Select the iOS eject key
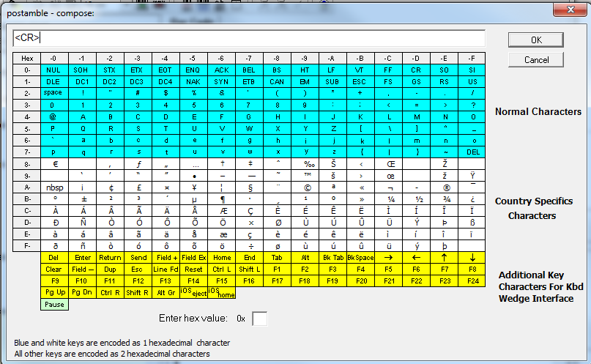Screen dimensions: 591x364 click(x=193, y=292)
